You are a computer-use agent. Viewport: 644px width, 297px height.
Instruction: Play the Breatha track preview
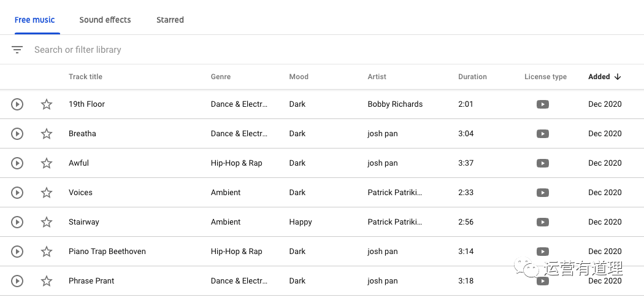point(17,134)
